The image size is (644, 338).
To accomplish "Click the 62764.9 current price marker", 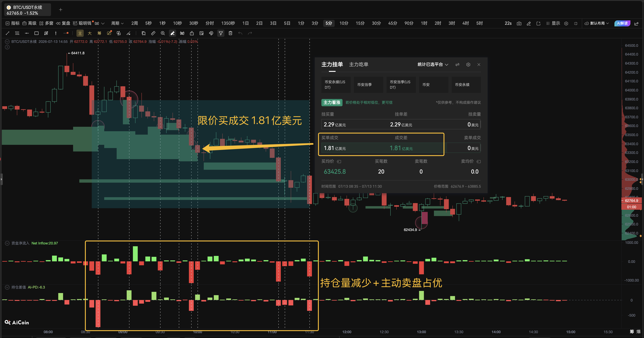I will click(x=631, y=201).
